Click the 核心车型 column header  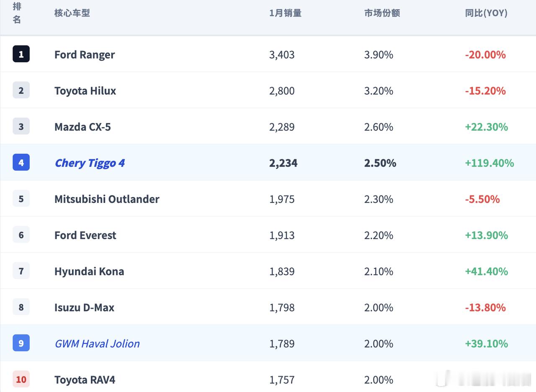coord(72,13)
